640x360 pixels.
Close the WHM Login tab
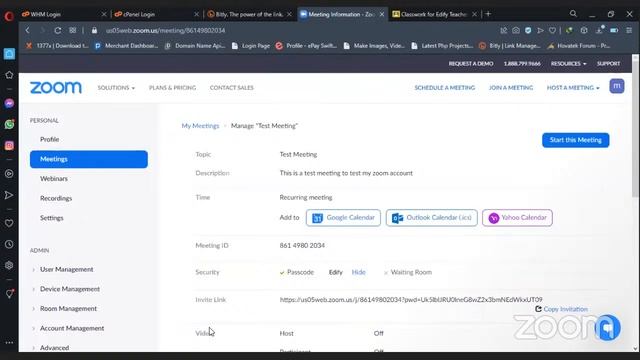pyautogui.click(x=104, y=14)
